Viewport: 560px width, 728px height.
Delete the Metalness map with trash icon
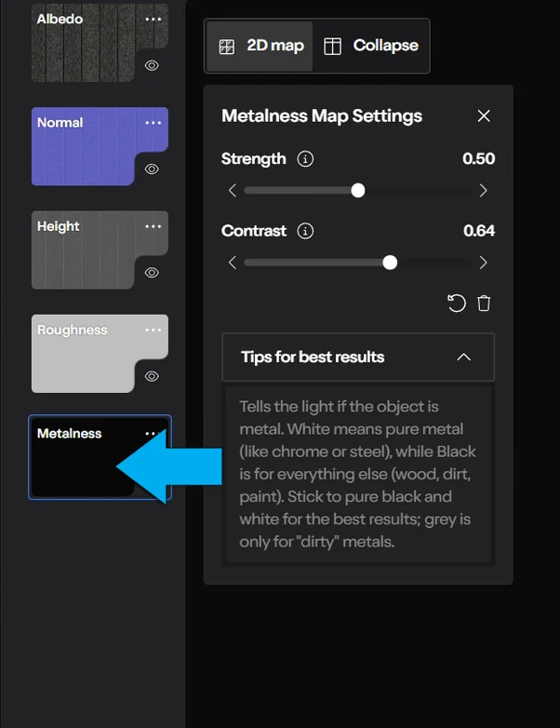[x=484, y=303]
